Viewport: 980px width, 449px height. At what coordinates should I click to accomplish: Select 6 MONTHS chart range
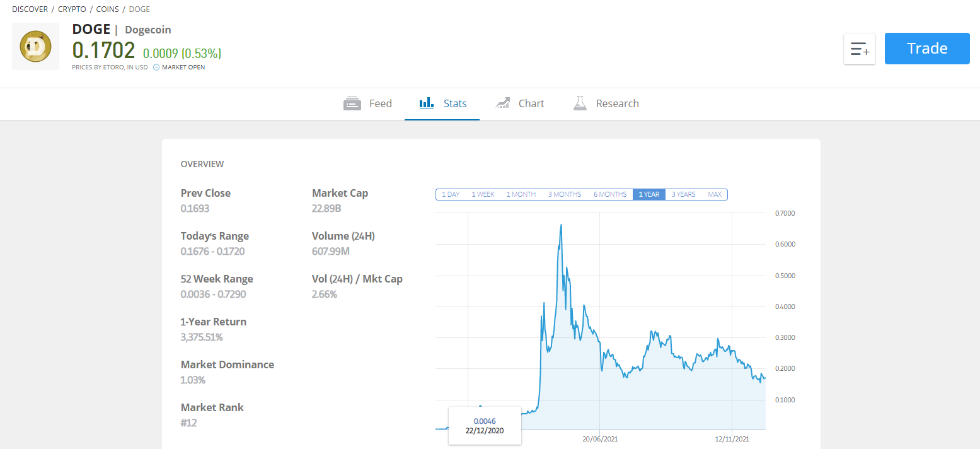coord(610,194)
